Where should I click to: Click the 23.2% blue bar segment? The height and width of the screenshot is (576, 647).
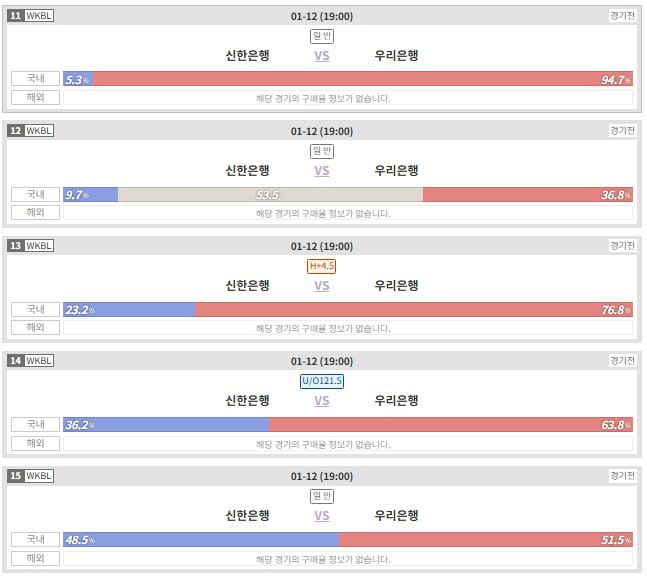[x=130, y=309]
